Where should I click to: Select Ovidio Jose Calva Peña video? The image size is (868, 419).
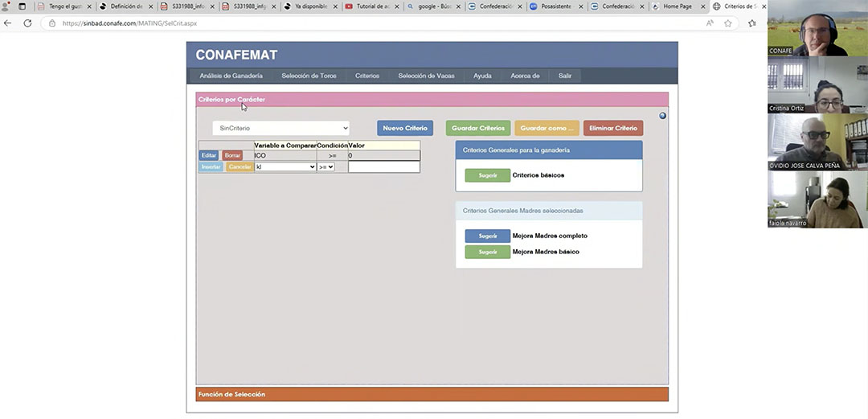pos(817,142)
